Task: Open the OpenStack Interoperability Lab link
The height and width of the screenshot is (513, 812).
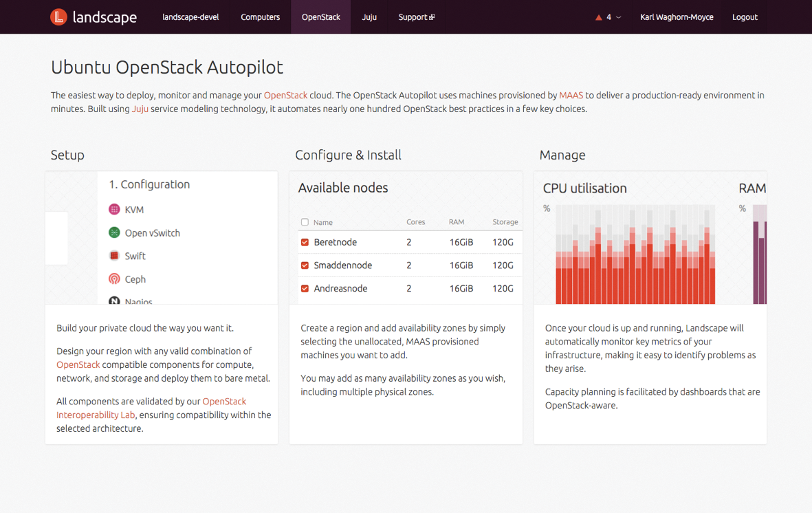Action: (x=96, y=415)
